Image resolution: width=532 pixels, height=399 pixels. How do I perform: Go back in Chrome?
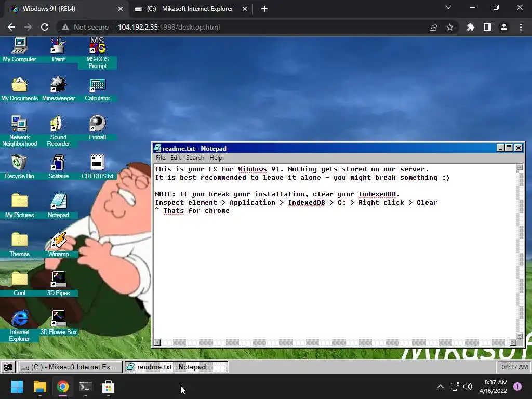[11, 27]
